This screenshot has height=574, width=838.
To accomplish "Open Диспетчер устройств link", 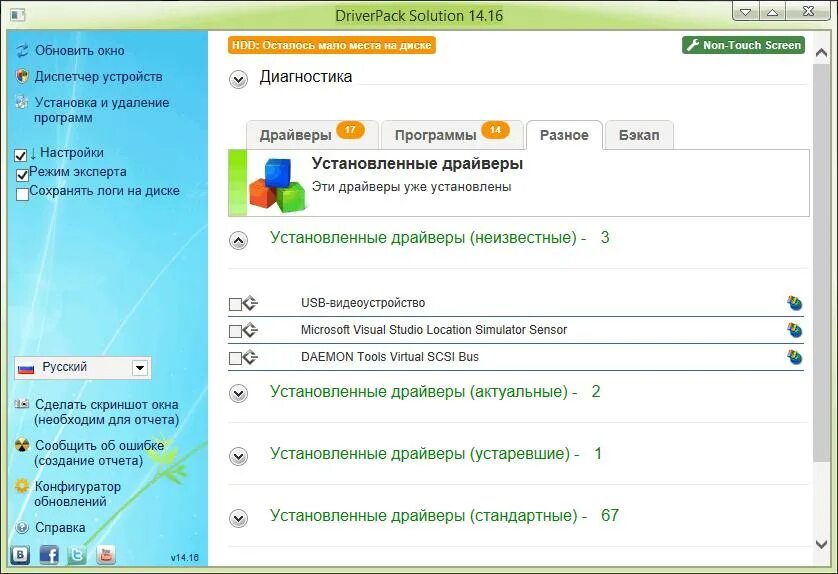I will pos(98,76).
